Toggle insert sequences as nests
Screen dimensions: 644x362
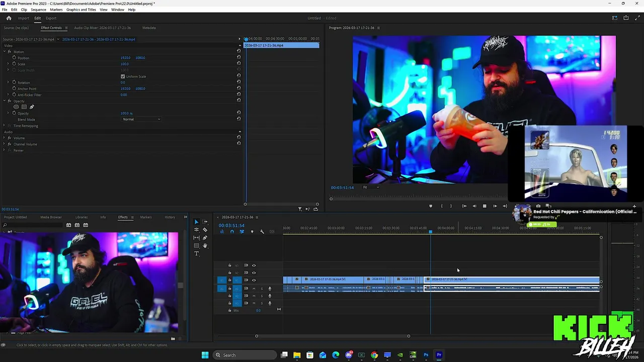coord(222,232)
